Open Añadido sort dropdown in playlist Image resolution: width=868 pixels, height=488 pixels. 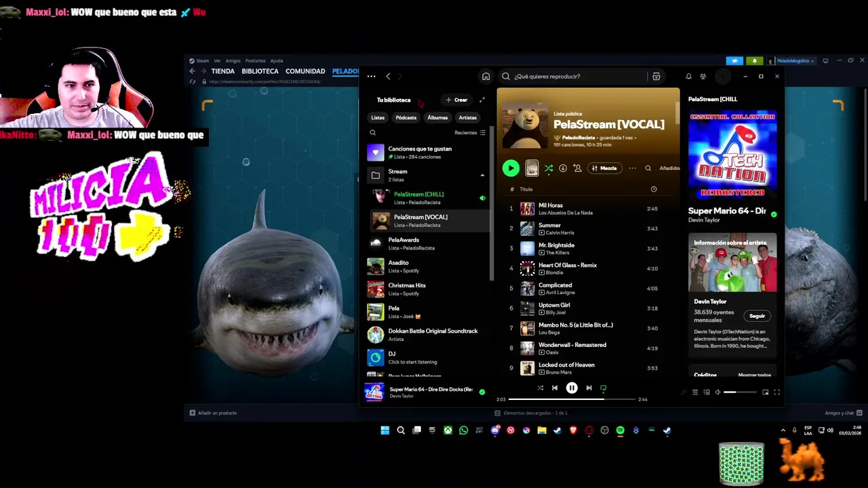669,168
